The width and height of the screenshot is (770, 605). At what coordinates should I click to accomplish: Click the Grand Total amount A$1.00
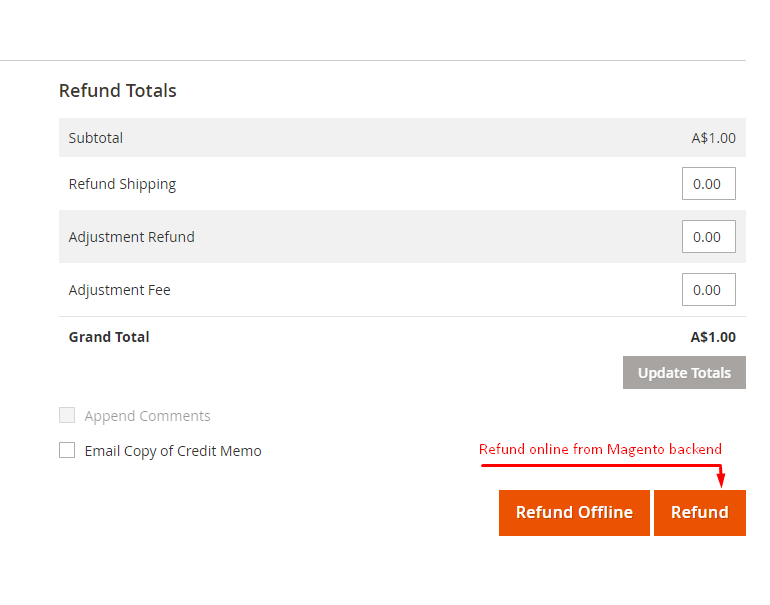pos(713,337)
